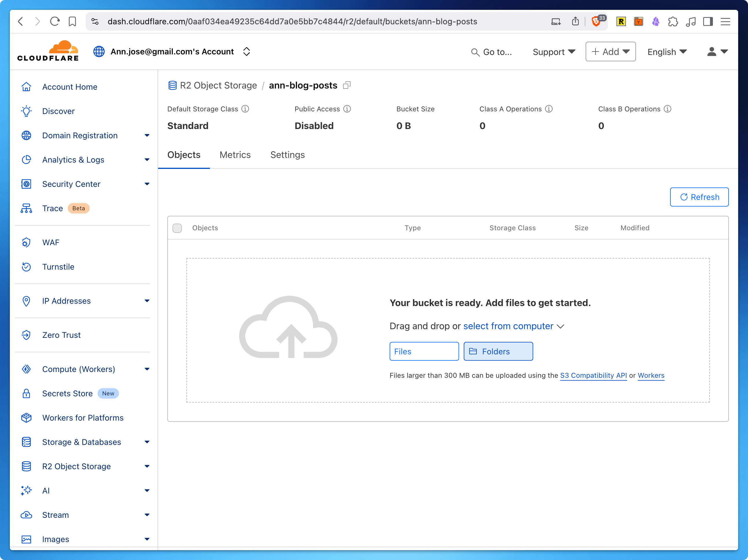Open the Support dropdown
748x560 pixels.
[554, 52]
